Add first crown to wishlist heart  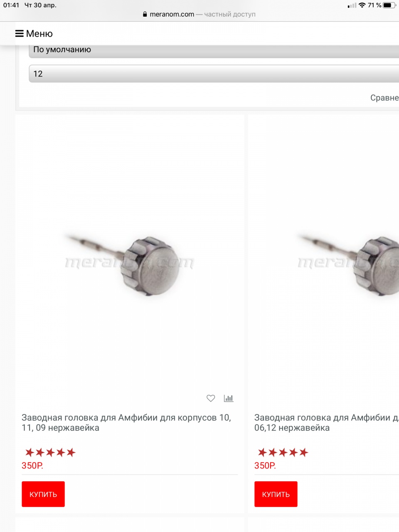(211, 398)
